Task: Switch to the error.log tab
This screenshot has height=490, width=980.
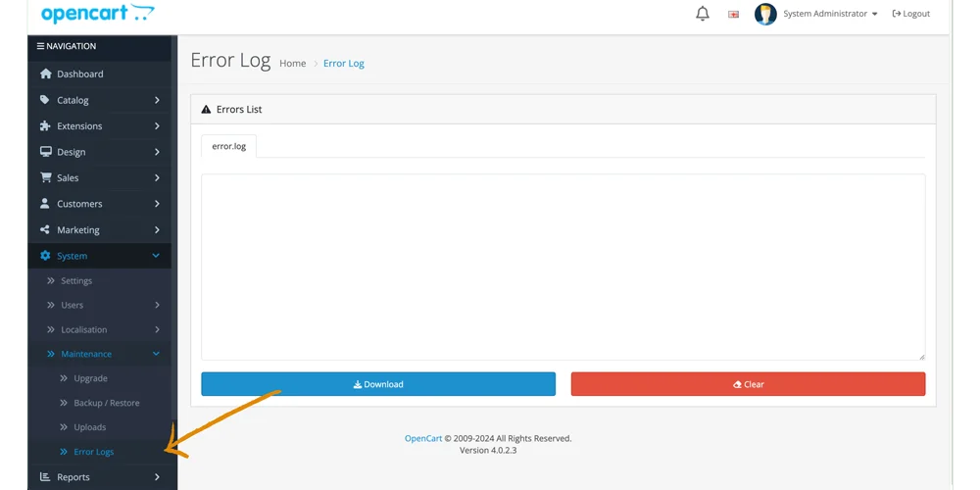Action: pos(228,146)
